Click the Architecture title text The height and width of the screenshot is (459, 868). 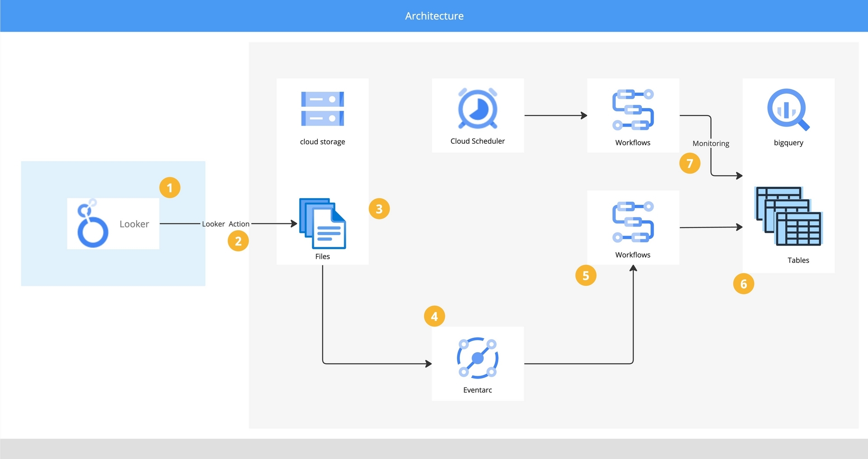434,16
